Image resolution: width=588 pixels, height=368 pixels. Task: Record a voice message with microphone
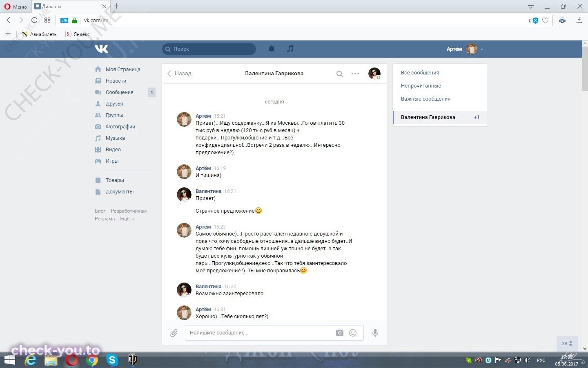point(375,333)
